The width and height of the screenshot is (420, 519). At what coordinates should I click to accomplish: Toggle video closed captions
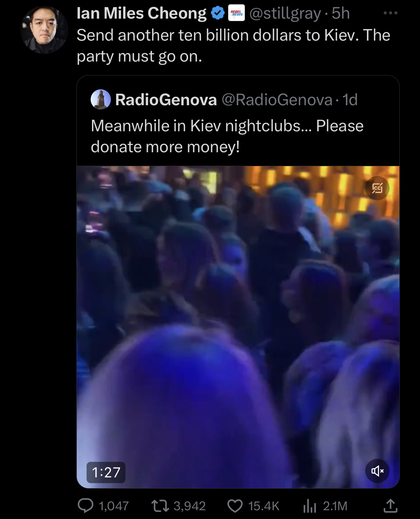[377, 188]
